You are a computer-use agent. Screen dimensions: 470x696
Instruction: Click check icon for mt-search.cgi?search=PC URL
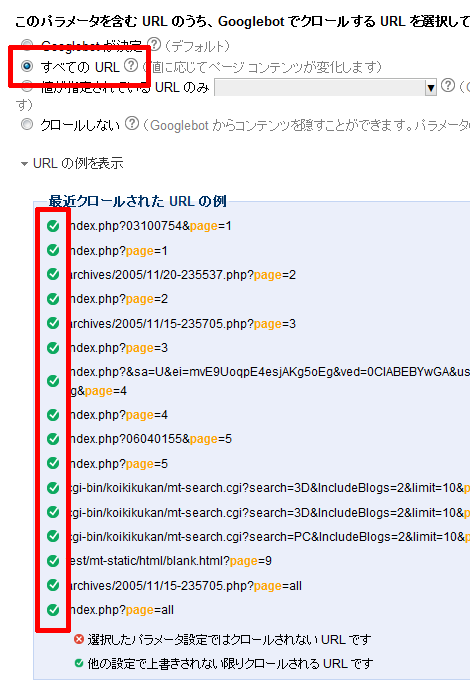(53, 536)
